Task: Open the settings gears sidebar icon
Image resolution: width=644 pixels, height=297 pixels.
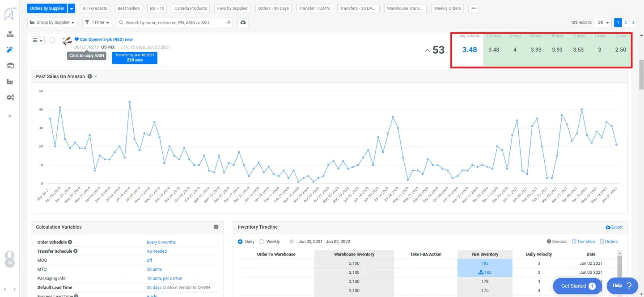Action: pyautogui.click(x=10, y=97)
